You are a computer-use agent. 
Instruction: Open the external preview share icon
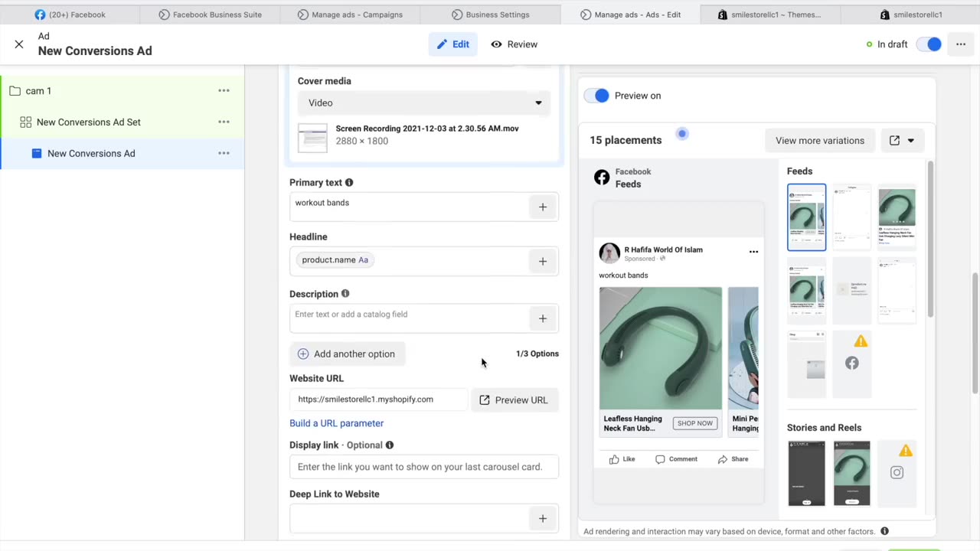pyautogui.click(x=894, y=141)
